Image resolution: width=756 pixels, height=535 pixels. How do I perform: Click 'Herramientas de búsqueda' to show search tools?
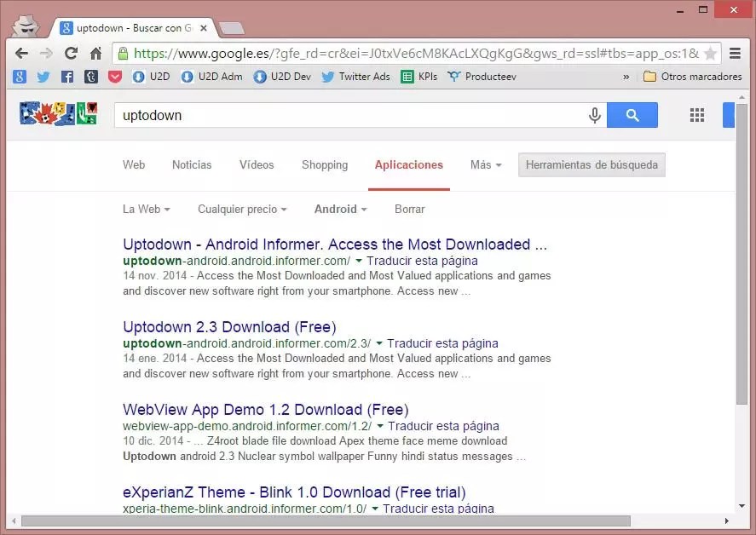pyautogui.click(x=592, y=165)
